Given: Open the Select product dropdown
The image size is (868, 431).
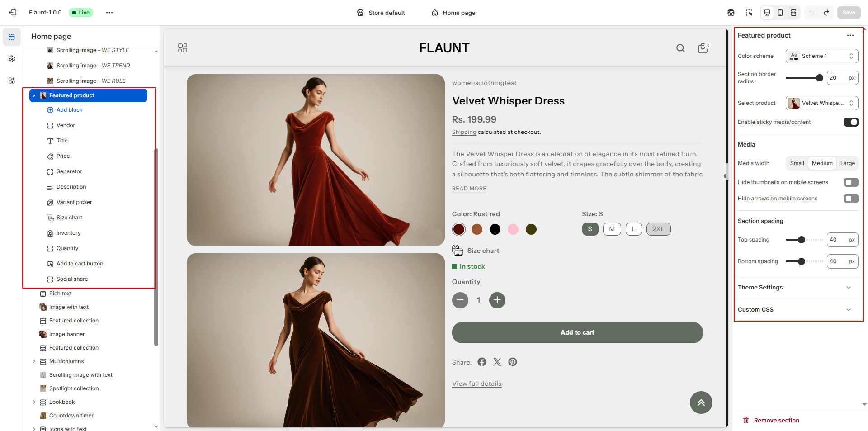Looking at the screenshot, I should click(x=822, y=103).
